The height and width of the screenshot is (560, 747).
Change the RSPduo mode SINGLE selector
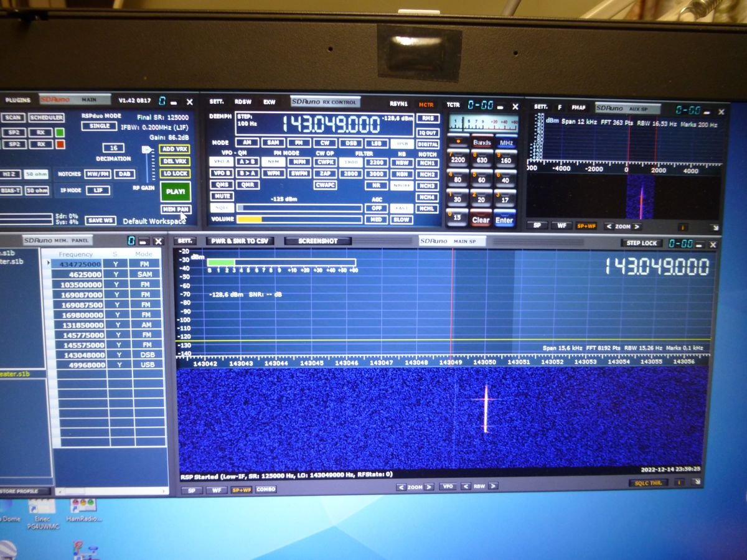tap(99, 126)
